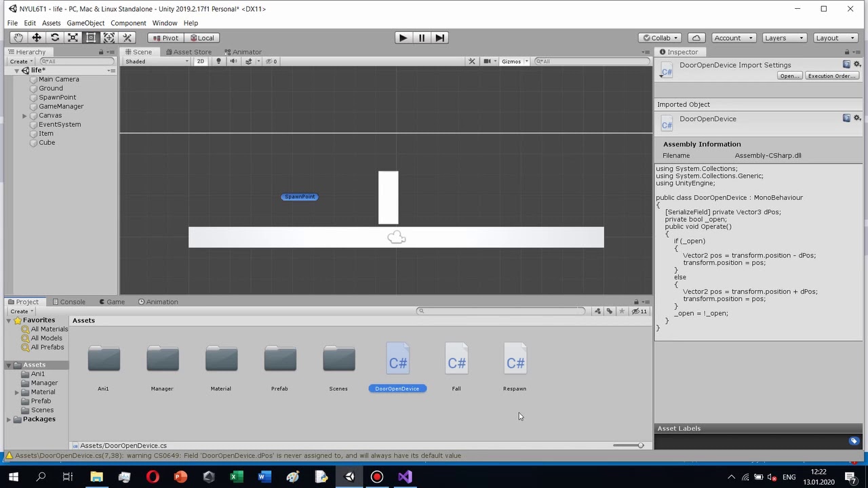The width and height of the screenshot is (868, 488).
Task: Click the Project panel search field
Action: (501, 311)
